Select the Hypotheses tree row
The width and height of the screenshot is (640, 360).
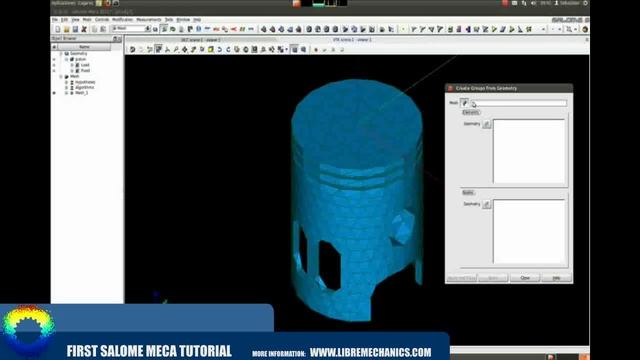coord(85,82)
